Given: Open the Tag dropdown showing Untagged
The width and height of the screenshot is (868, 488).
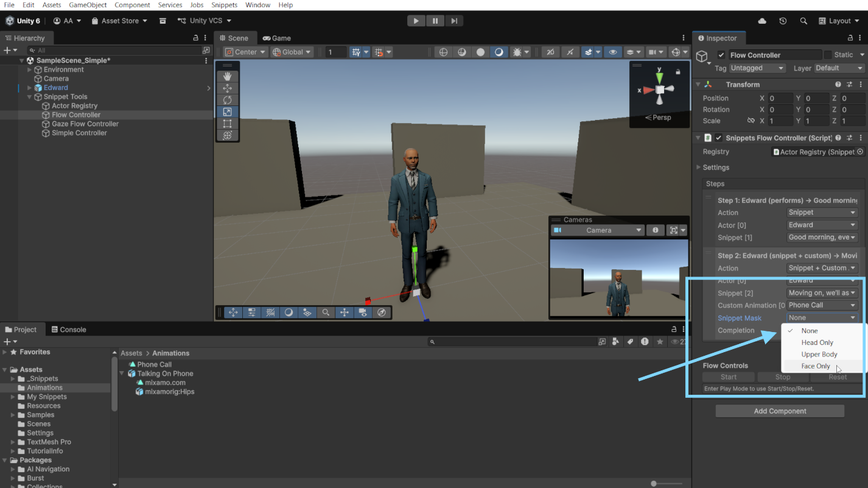Looking at the screenshot, I should [x=757, y=68].
